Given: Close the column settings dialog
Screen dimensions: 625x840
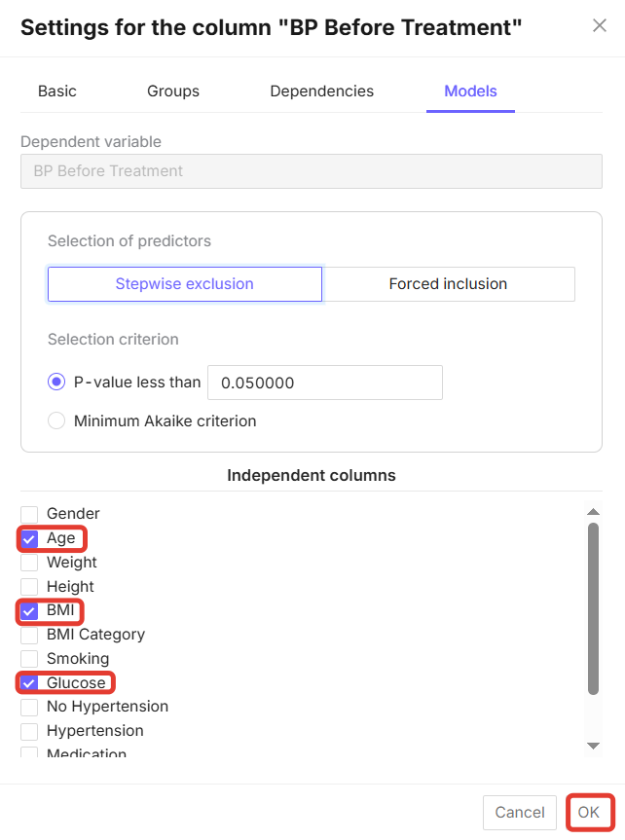Looking at the screenshot, I should [600, 25].
